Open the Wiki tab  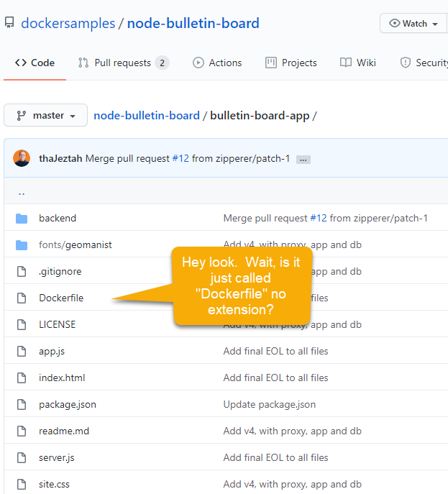point(358,63)
